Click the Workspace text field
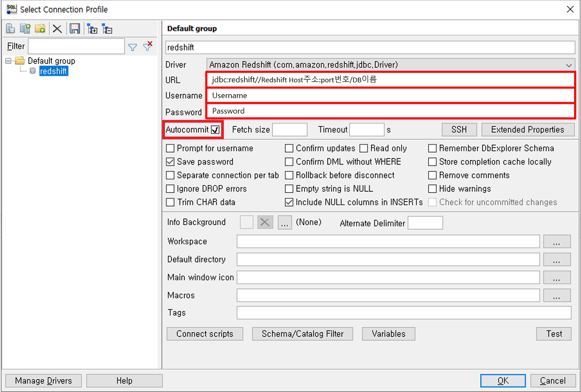 click(388, 242)
